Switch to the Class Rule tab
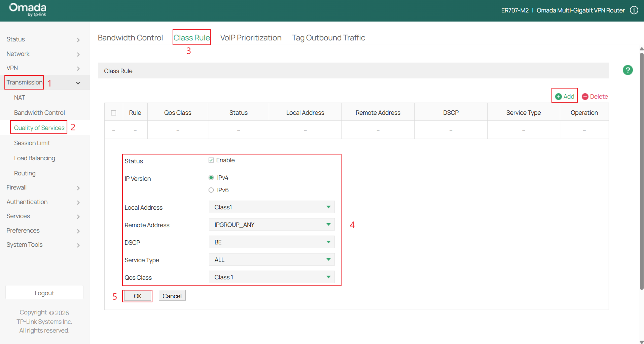The height and width of the screenshot is (344, 644). pos(192,38)
